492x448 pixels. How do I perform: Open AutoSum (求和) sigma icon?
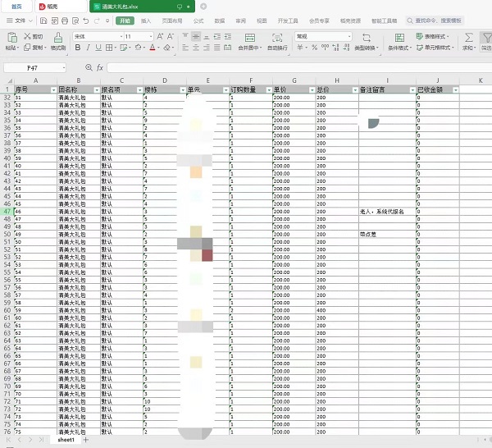click(x=468, y=38)
